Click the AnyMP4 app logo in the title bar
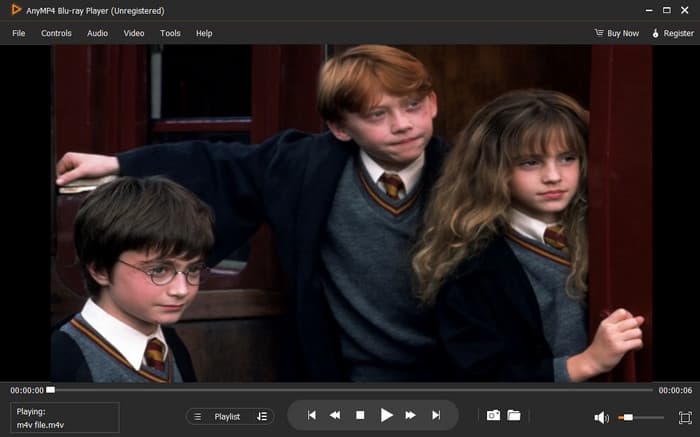Image resolution: width=700 pixels, height=437 pixels. (16, 9)
